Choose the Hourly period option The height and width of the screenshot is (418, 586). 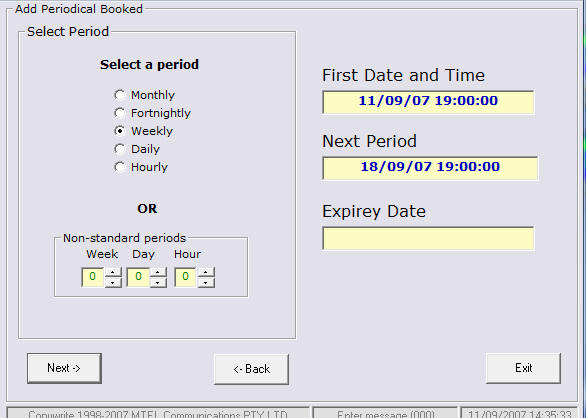pos(120,167)
